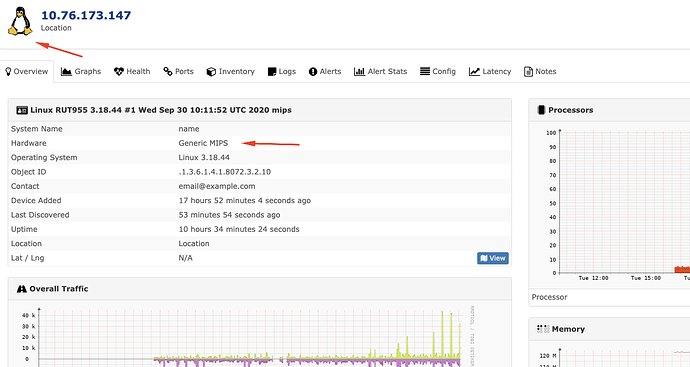Screen dimensions: 690x367
Task: Click the Linux RUT955 system panel header
Action: (260, 110)
